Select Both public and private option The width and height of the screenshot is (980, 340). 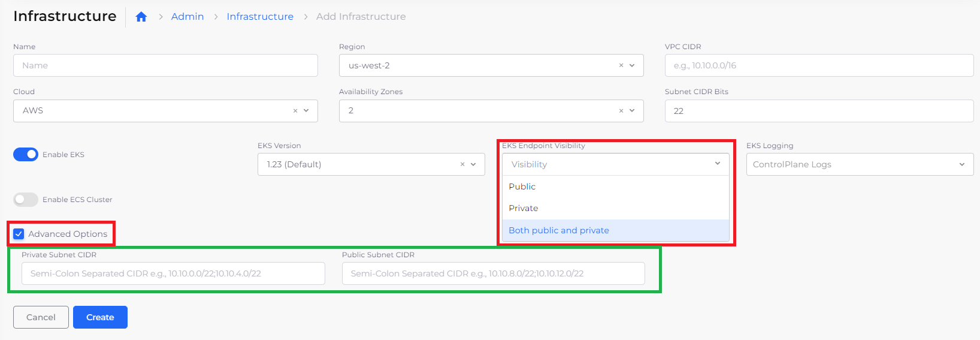click(559, 230)
